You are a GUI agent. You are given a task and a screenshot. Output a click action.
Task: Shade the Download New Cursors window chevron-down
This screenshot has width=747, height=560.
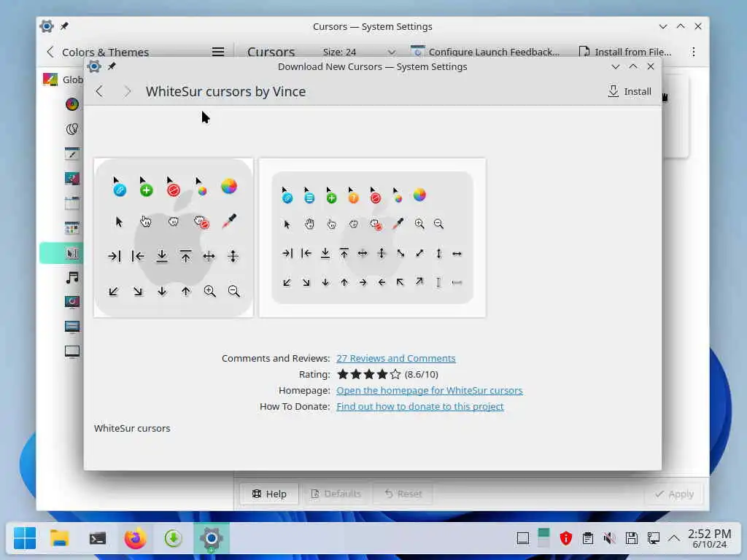click(x=616, y=66)
